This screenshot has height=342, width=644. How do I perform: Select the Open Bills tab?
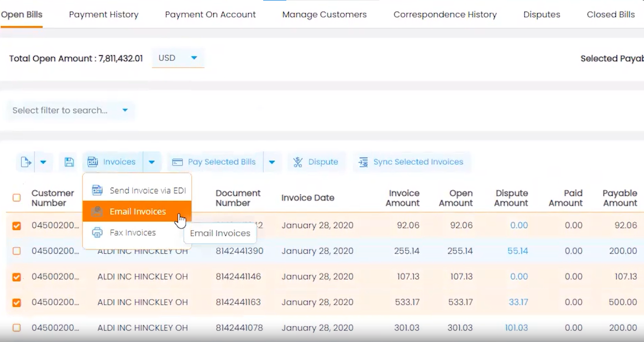click(22, 14)
